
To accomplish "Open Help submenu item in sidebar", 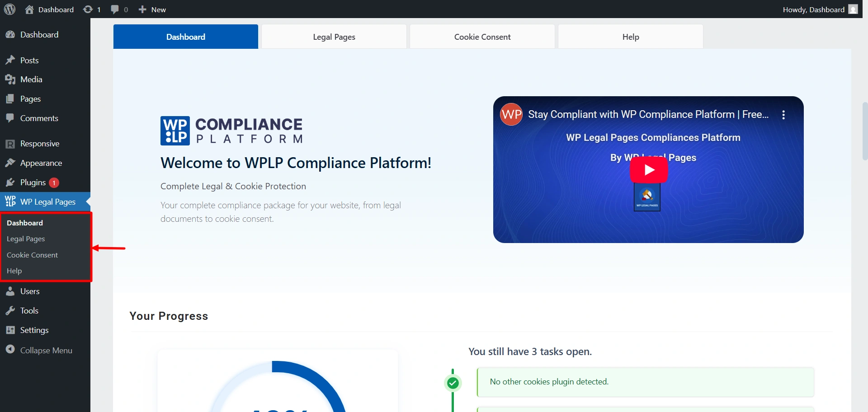I will click(x=14, y=271).
